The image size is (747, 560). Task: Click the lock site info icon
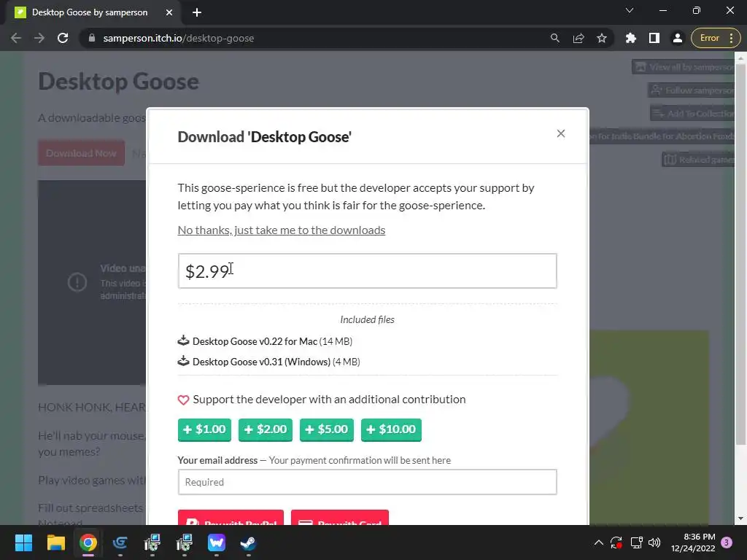click(x=92, y=38)
